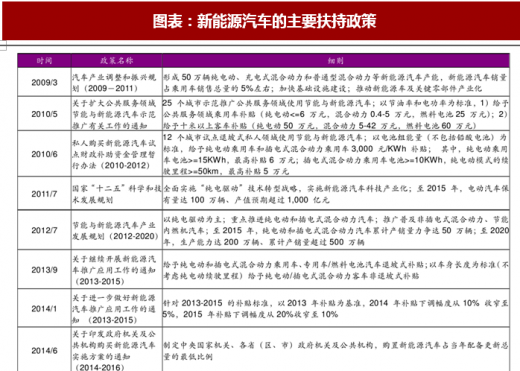The height and width of the screenshot is (371, 520).
Task: Click the 2010/5 date cell
Action: click(44, 114)
